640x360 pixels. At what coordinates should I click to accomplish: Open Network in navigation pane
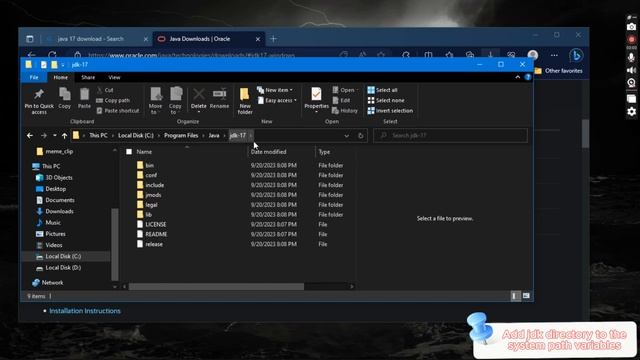pyautogui.click(x=52, y=282)
